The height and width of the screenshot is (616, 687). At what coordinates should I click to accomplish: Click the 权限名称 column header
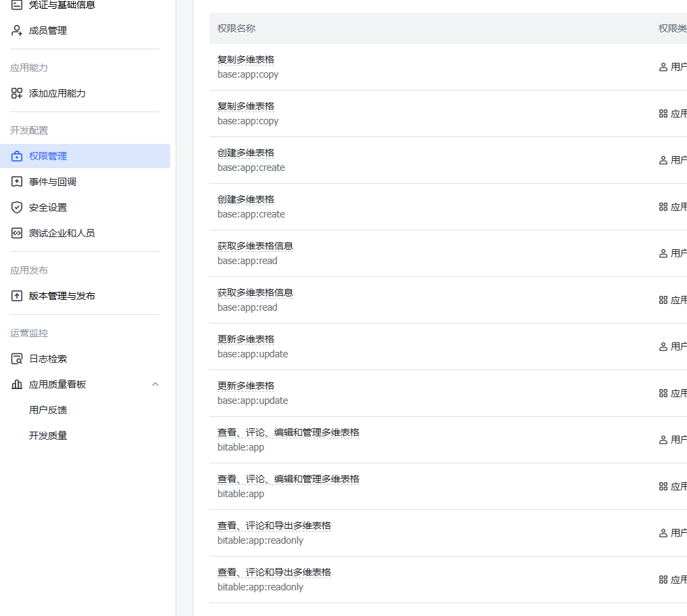coord(236,28)
